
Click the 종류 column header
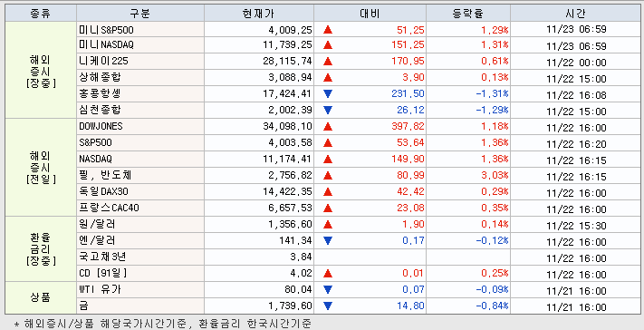[41, 14]
